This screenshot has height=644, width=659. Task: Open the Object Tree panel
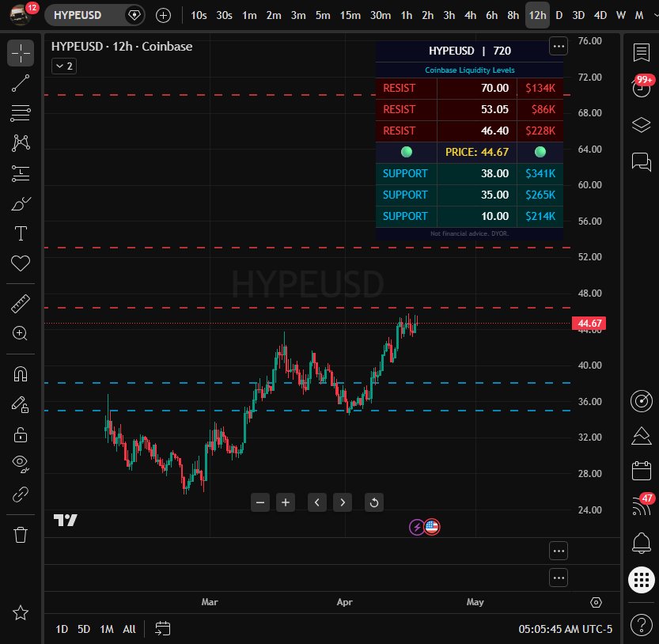click(x=642, y=124)
